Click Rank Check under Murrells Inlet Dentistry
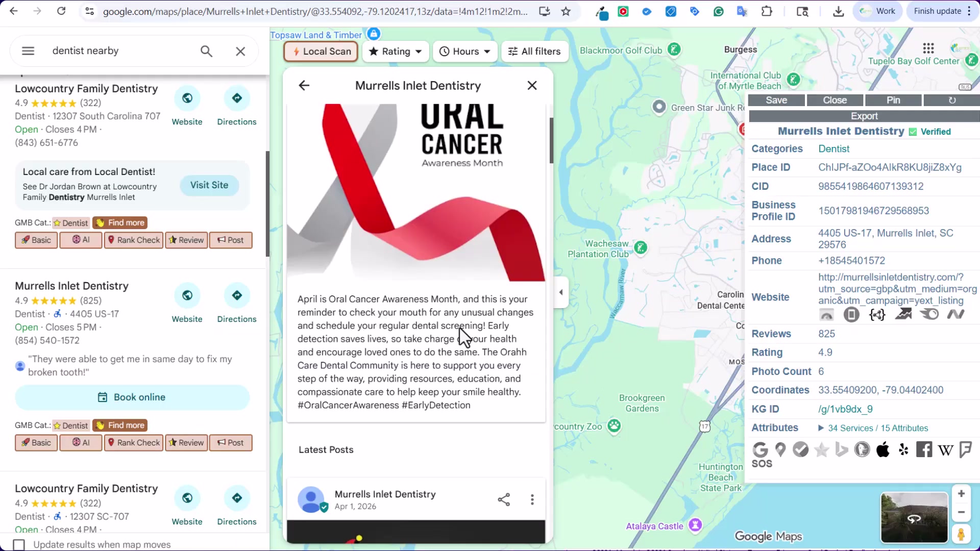 (134, 443)
